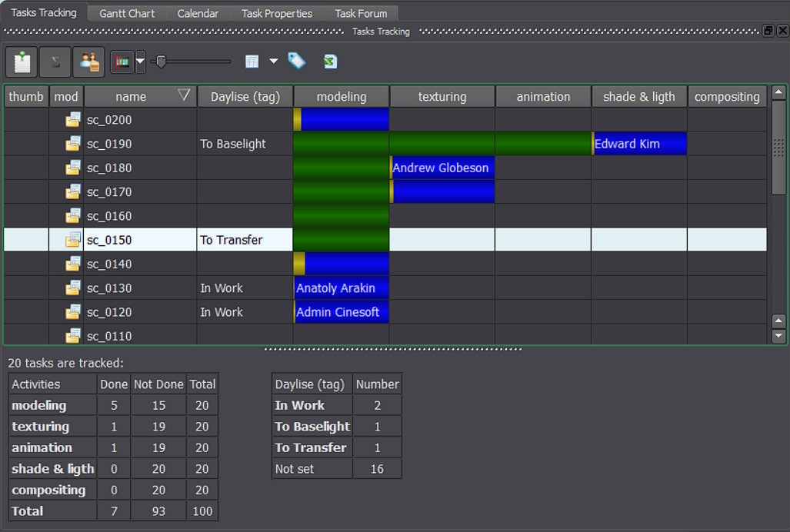This screenshot has height=532, width=790.
Task: Open dropdown beside the colored bars icon
Action: pos(141,62)
